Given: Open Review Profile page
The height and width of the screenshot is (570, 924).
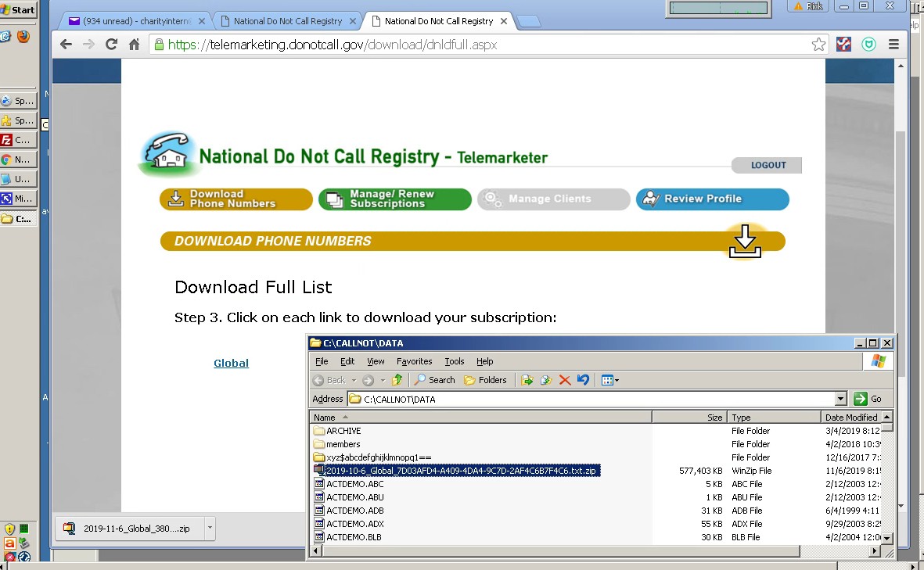Looking at the screenshot, I should [x=713, y=199].
